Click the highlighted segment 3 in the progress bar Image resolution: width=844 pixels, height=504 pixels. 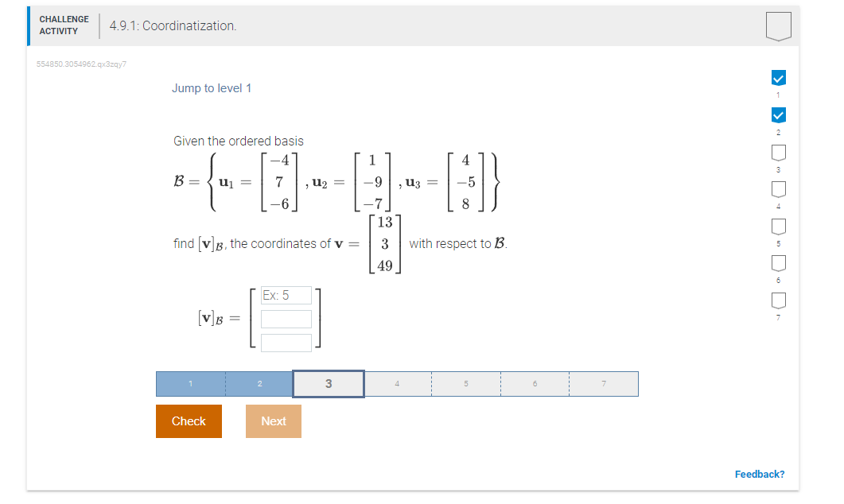point(328,383)
